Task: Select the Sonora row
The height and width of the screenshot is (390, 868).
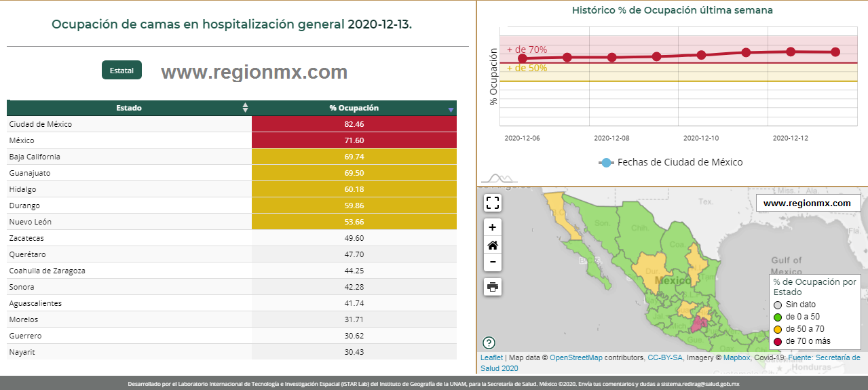Action: coord(231,287)
